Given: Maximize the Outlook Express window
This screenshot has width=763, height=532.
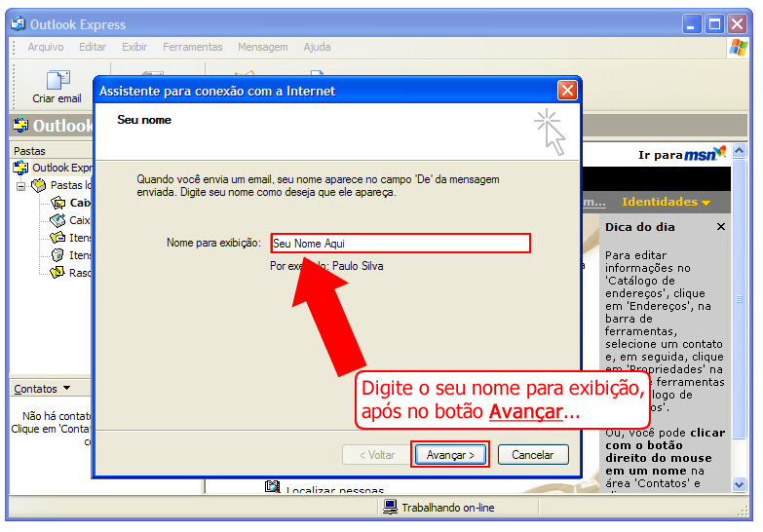Looking at the screenshot, I should [714, 23].
